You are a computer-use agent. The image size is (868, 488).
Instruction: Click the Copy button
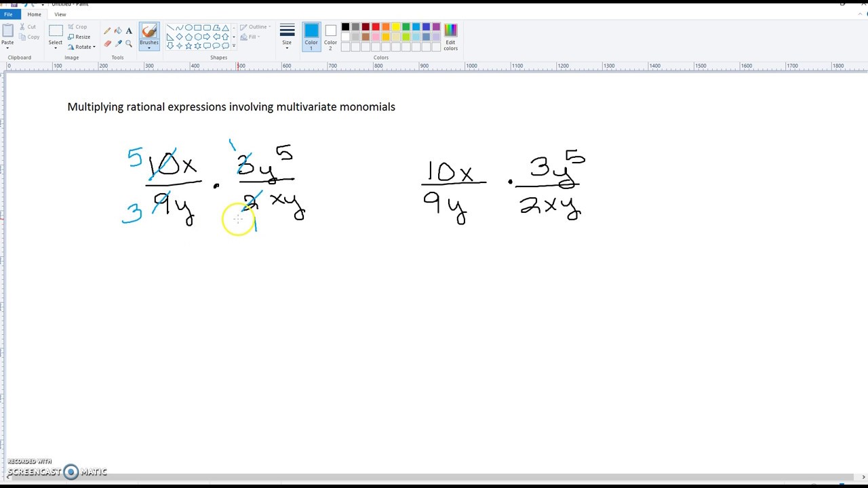[28, 37]
